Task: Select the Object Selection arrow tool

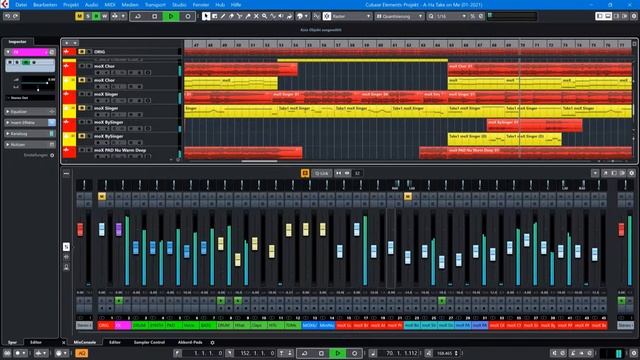Action: [x=206, y=16]
